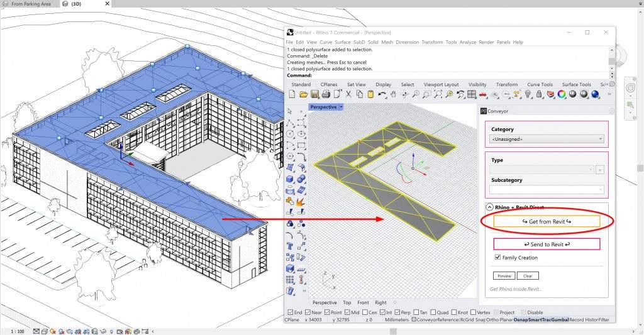Click the Revit 1 : 100 view scale
This screenshot has width=644, height=335.
click(x=17, y=331)
